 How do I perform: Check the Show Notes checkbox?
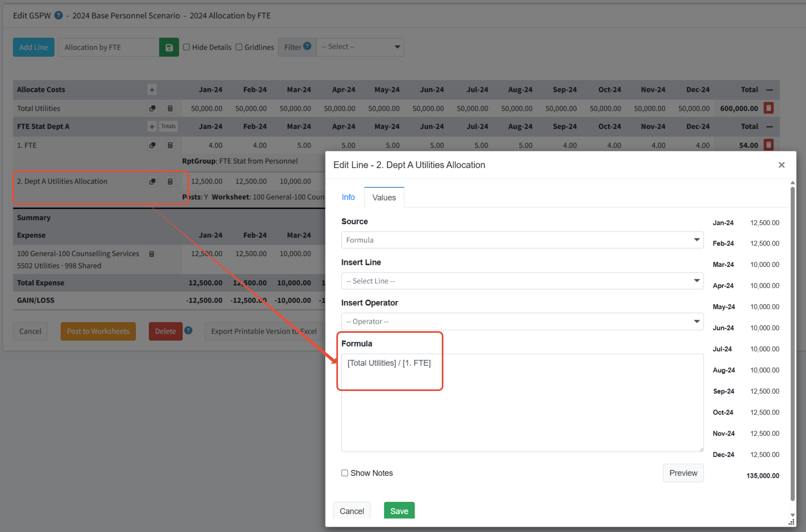point(345,473)
